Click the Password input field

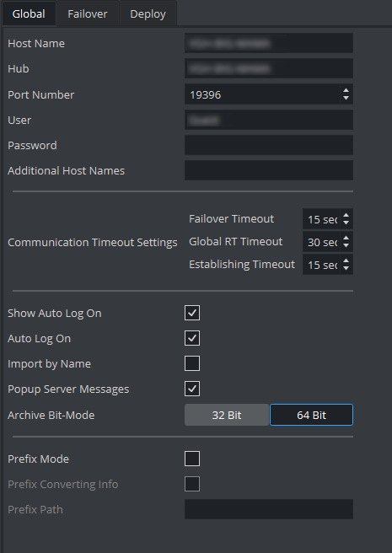(269, 145)
